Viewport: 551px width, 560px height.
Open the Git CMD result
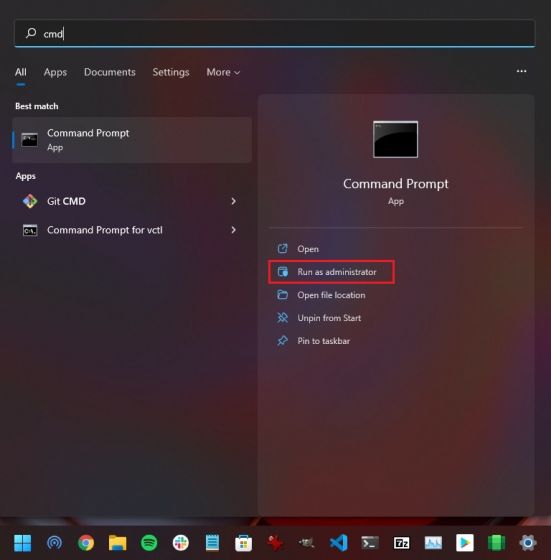coord(132,201)
